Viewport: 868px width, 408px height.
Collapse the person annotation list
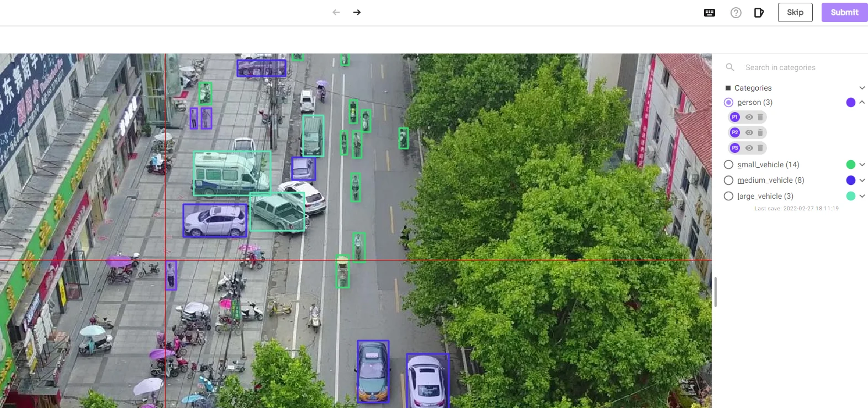862,102
